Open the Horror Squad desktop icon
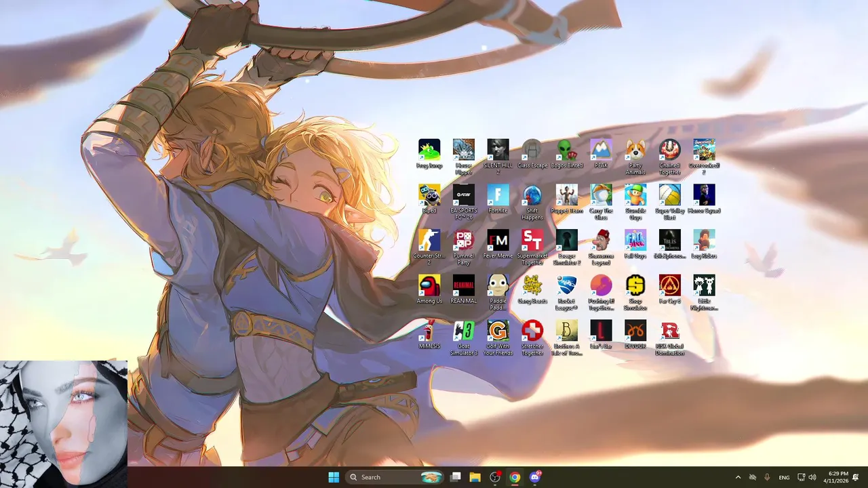Screen dimensions: 868x488 coord(705,199)
